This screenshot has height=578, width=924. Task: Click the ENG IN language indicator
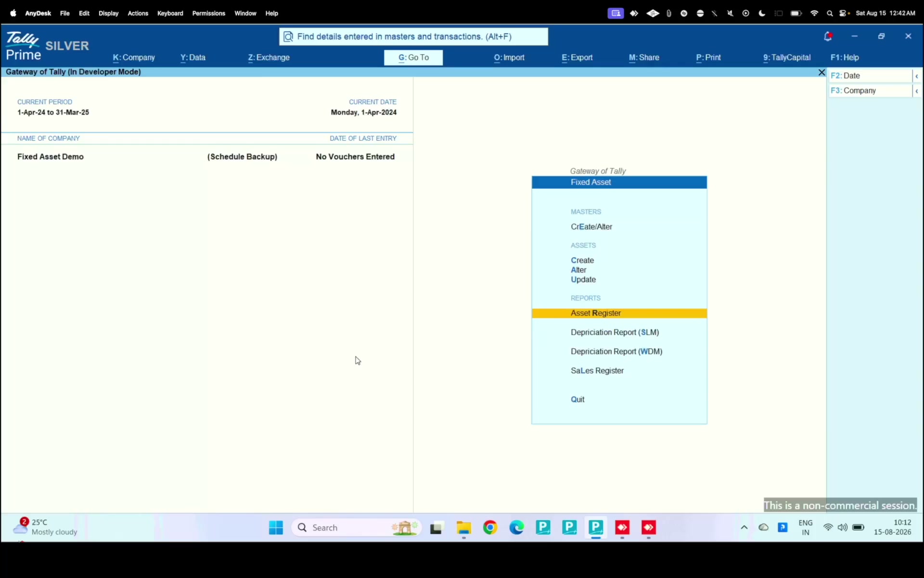tap(806, 527)
